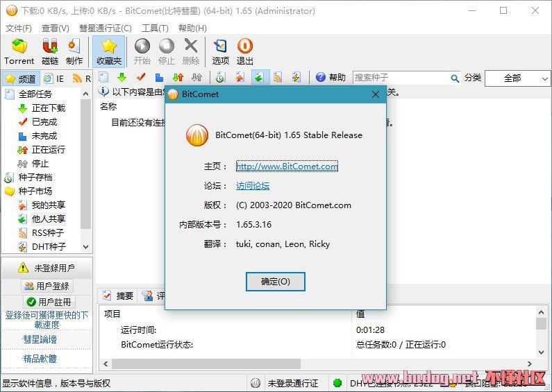Image resolution: width=552 pixels, height=392 pixels.
Task: Click the 磁链 magnet link icon
Action: coord(50,51)
